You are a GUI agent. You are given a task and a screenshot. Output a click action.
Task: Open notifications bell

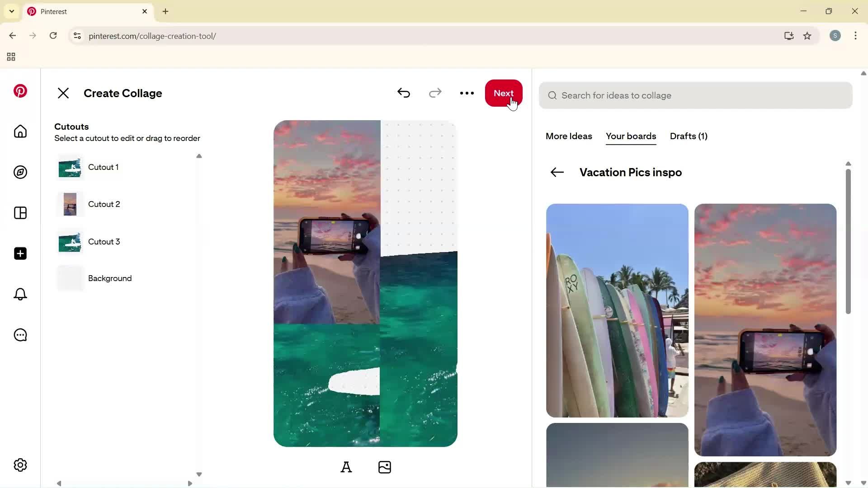pyautogui.click(x=20, y=294)
